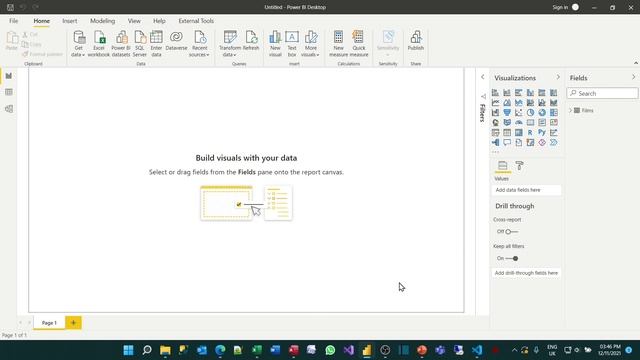Click the Add drill-through fields here well
The width and height of the screenshot is (640, 360).
tap(526, 273)
